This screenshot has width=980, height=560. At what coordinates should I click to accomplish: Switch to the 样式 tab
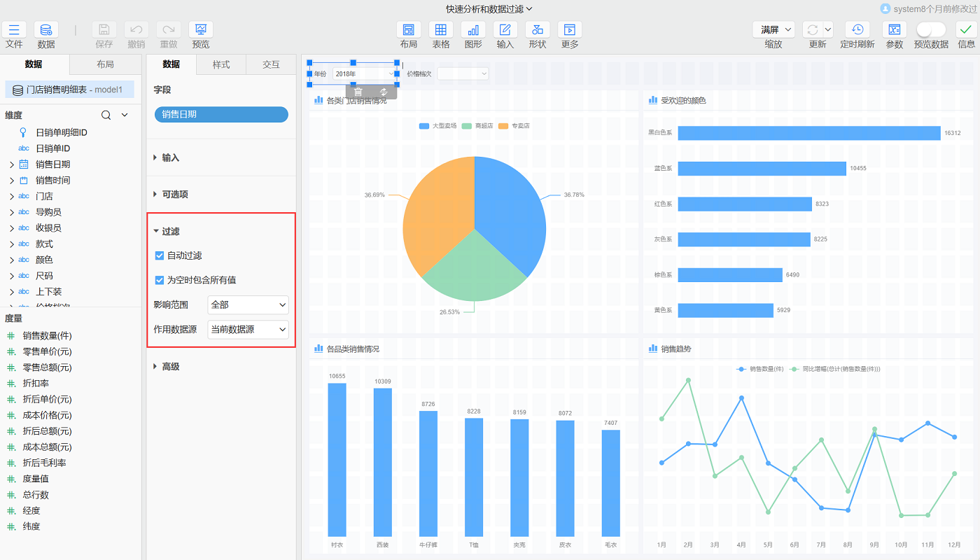tap(221, 64)
